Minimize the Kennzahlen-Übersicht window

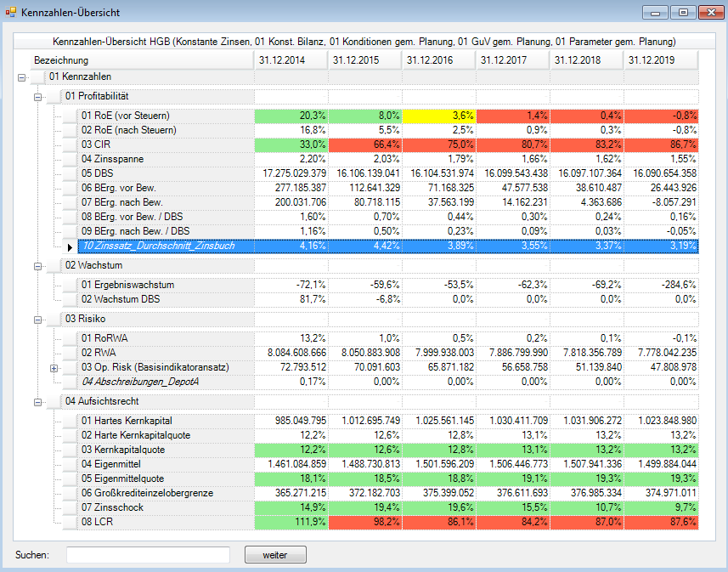(655, 13)
